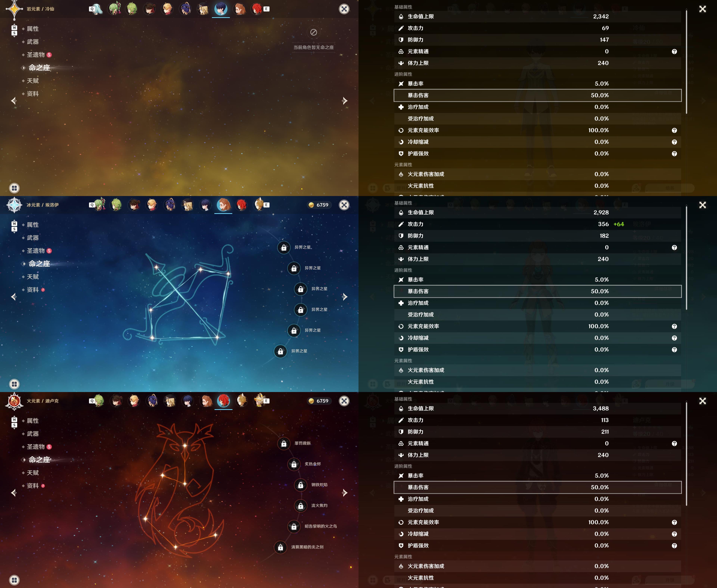Open 属性 in the 冷仙 screen menu

(x=32, y=29)
